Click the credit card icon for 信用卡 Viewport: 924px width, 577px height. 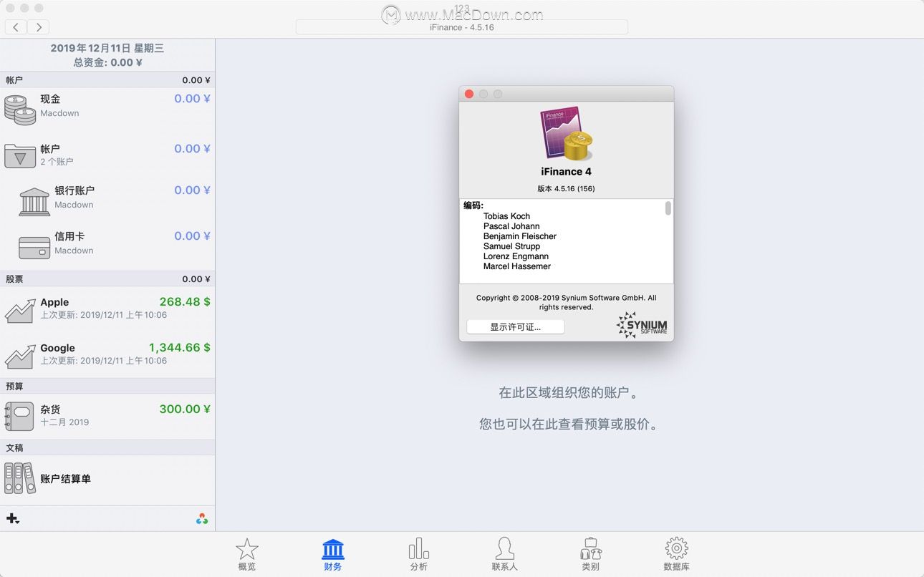click(34, 248)
